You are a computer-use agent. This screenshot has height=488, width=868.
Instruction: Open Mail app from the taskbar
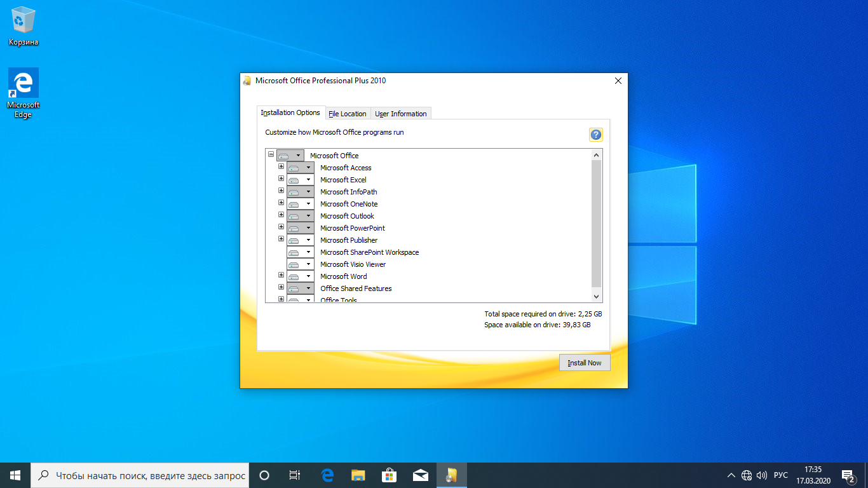[420, 475]
